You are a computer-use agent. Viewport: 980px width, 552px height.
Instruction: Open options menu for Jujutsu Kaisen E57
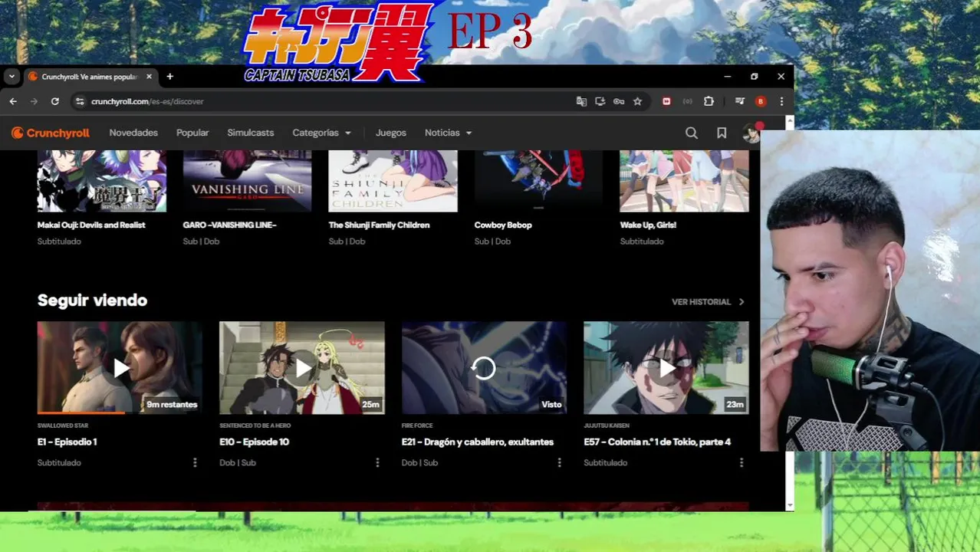pos(742,462)
